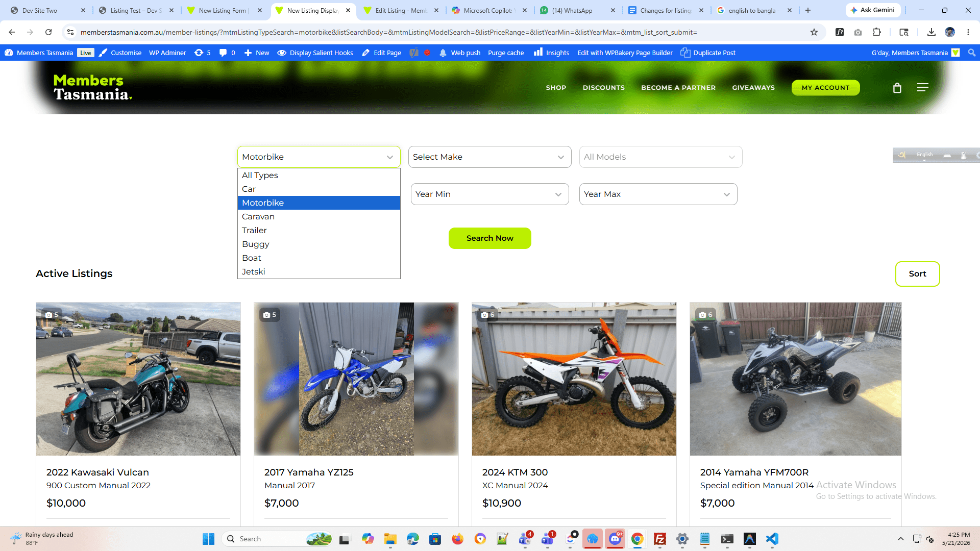Click the Members Tasmania site logo
Screen dimensions: 980x551
(x=93, y=87)
